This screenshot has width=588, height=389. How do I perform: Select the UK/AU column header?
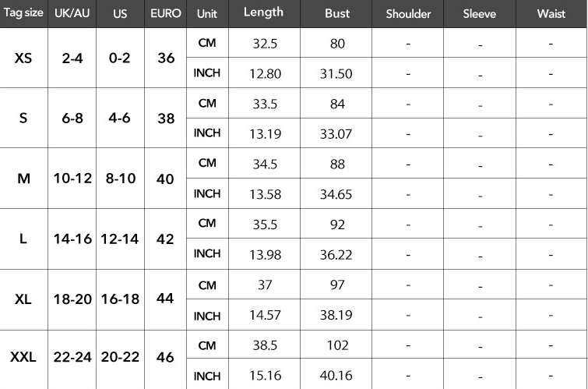coord(72,14)
